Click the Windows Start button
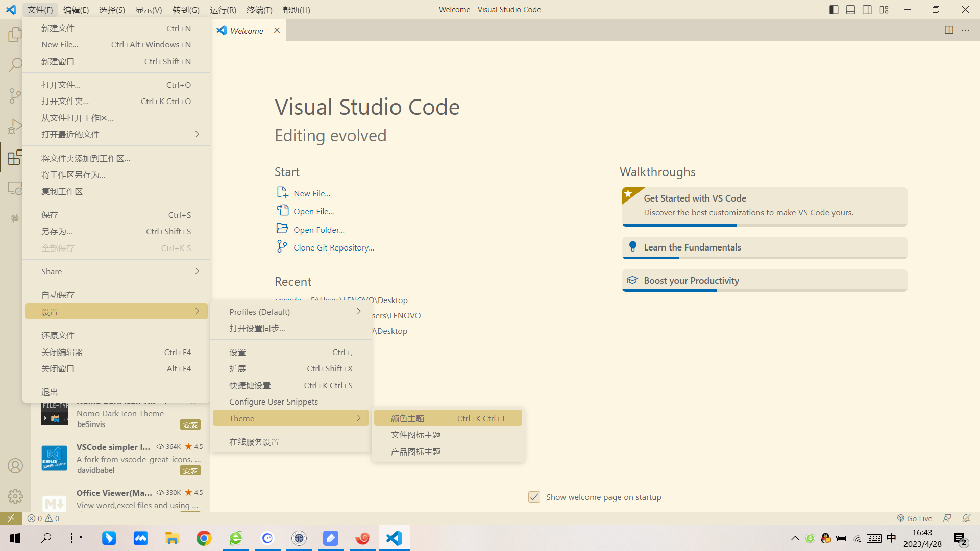 click(15, 538)
